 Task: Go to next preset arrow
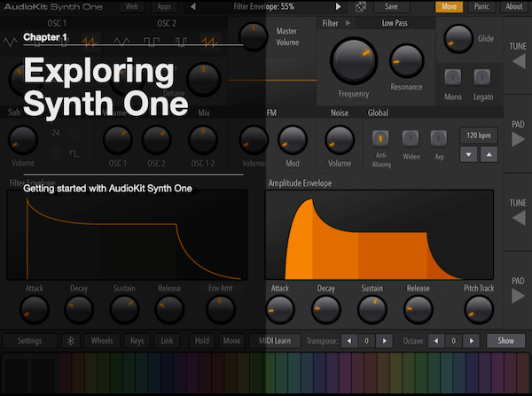point(339,6)
